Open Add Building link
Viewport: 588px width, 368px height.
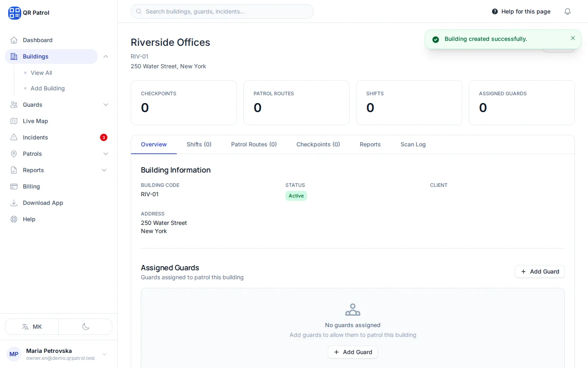[47, 88]
